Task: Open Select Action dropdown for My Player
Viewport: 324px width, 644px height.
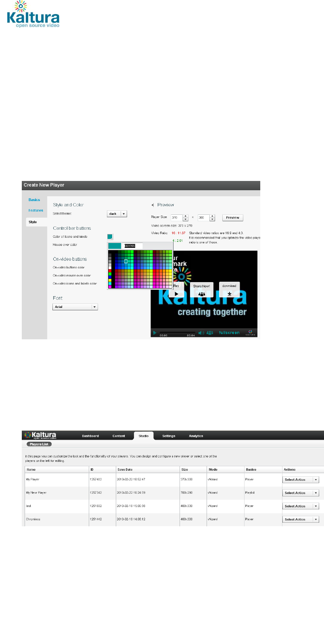Action: (301, 480)
